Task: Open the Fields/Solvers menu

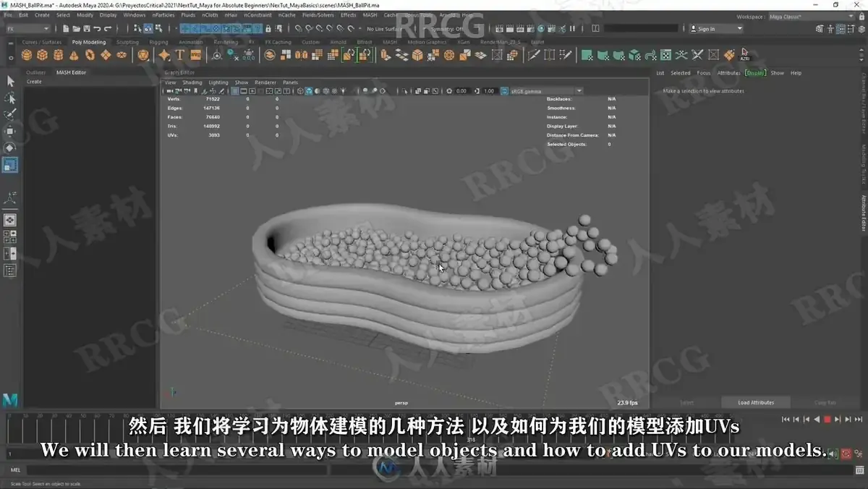Action: [x=320, y=14]
